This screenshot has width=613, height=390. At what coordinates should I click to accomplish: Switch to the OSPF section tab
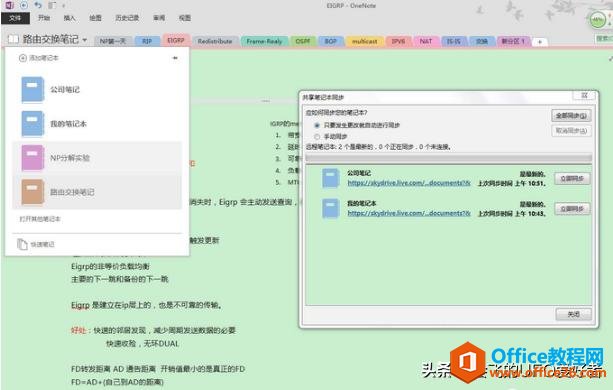[303, 41]
